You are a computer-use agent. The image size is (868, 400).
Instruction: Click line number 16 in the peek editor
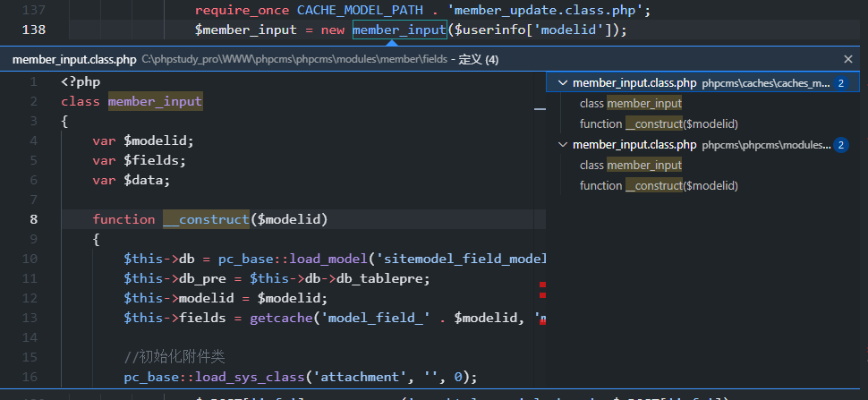(x=30, y=377)
